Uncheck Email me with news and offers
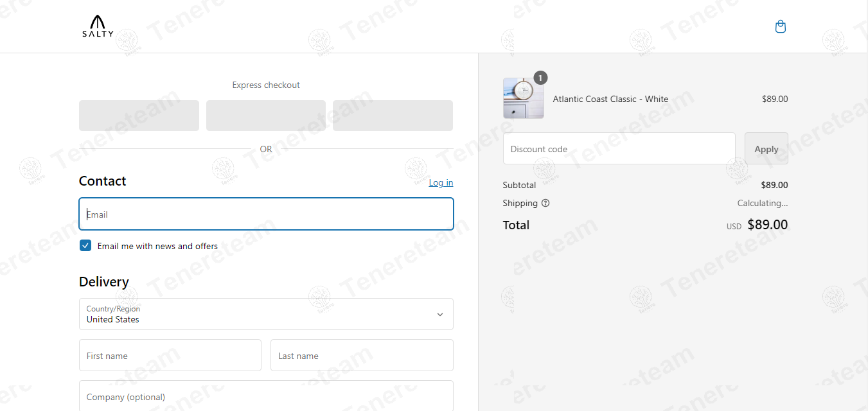868x411 pixels. [x=85, y=245]
